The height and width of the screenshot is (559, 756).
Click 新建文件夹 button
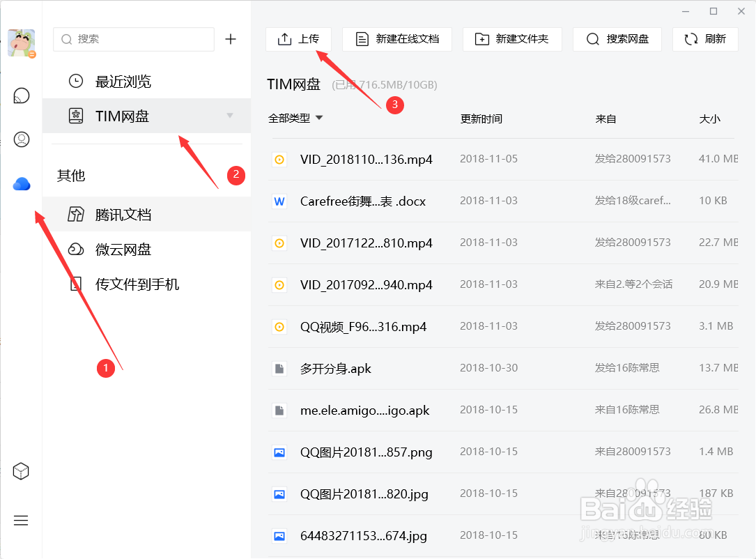pos(512,39)
